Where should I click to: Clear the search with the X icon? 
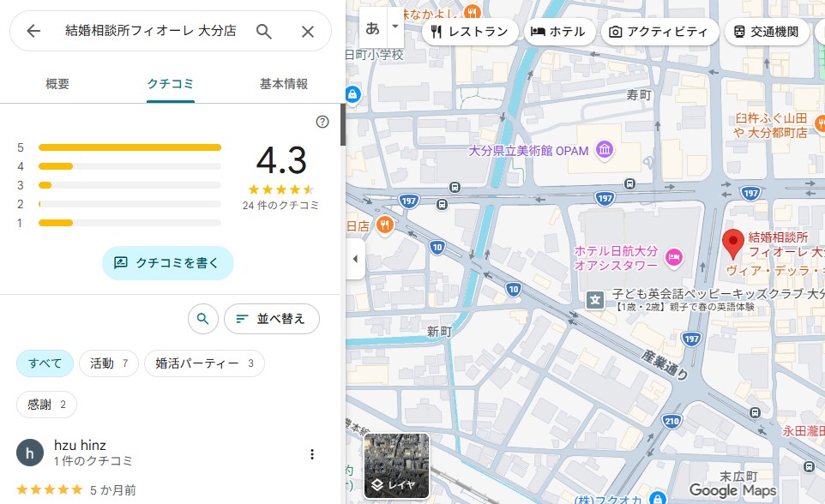pyautogui.click(x=308, y=32)
